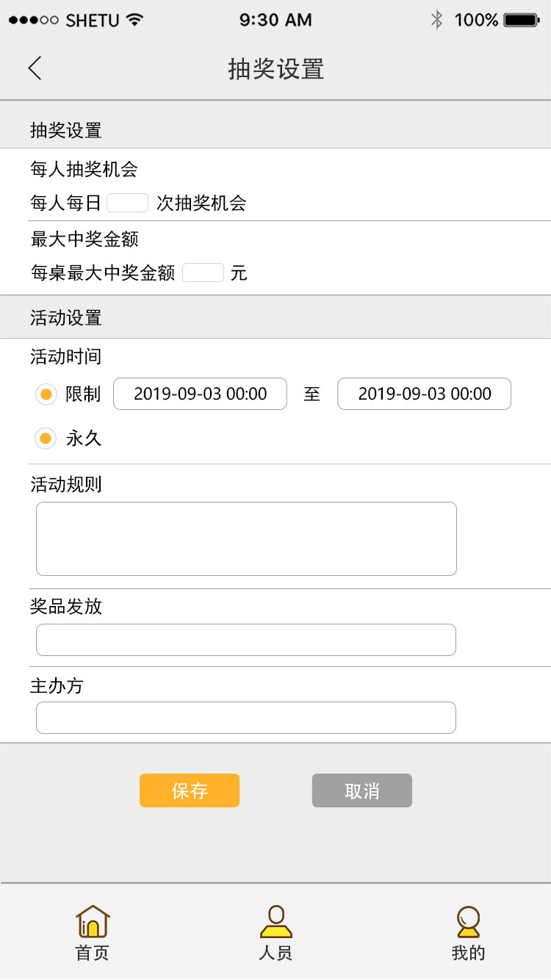Tap the 我的 tab label
The width and height of the screenshot is (551, 980).
point(468,953)
